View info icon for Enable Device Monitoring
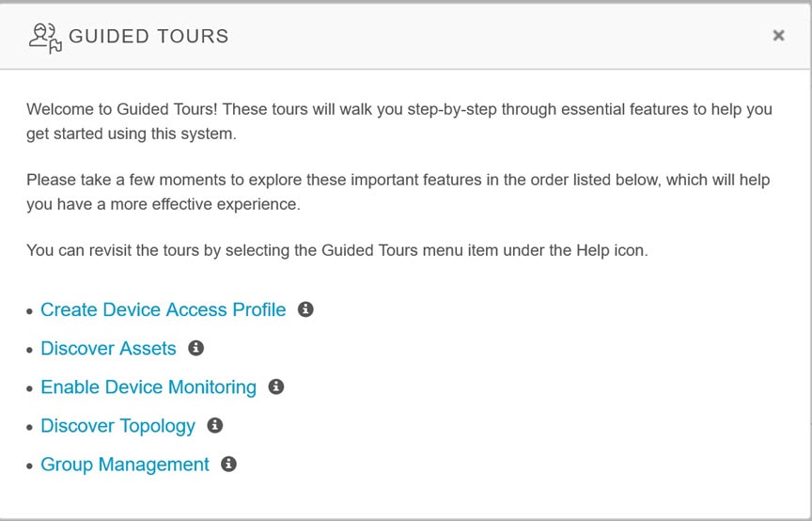 tap(276, 387)
